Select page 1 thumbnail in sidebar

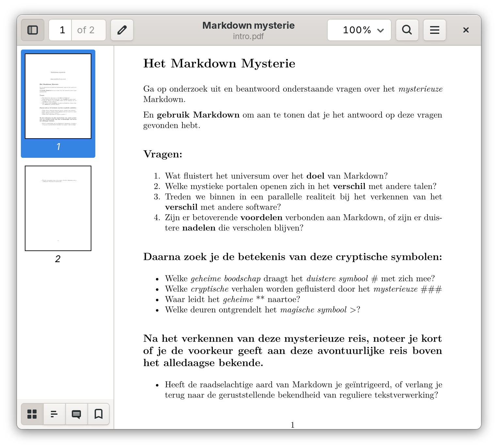point(58,96)
